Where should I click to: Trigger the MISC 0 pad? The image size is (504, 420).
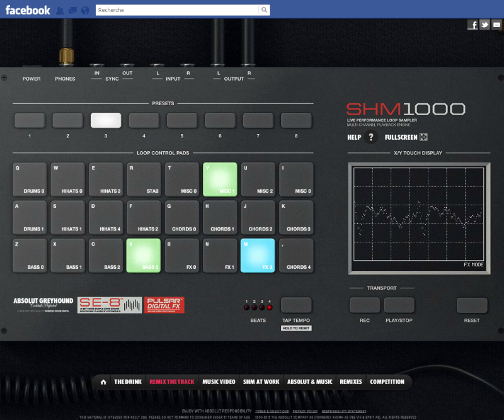[x=182, y=179]
